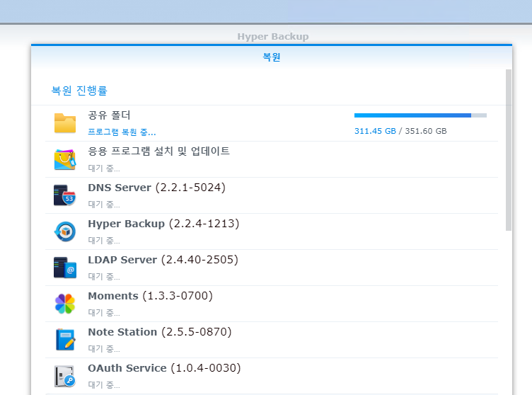Click the Note Station icon
532x395 pixels.
pos(65,340)
